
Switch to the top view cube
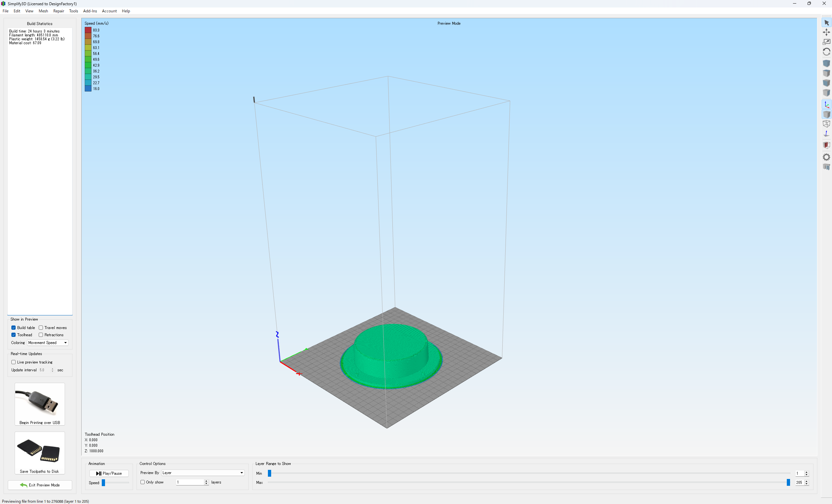pyautogui.click(x=826, y=73)
